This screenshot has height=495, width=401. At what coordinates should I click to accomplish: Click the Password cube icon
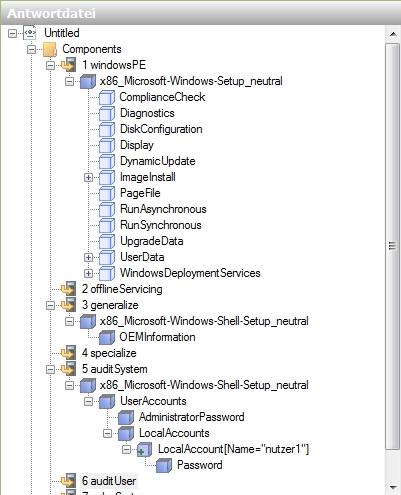[x=164, y=465]
